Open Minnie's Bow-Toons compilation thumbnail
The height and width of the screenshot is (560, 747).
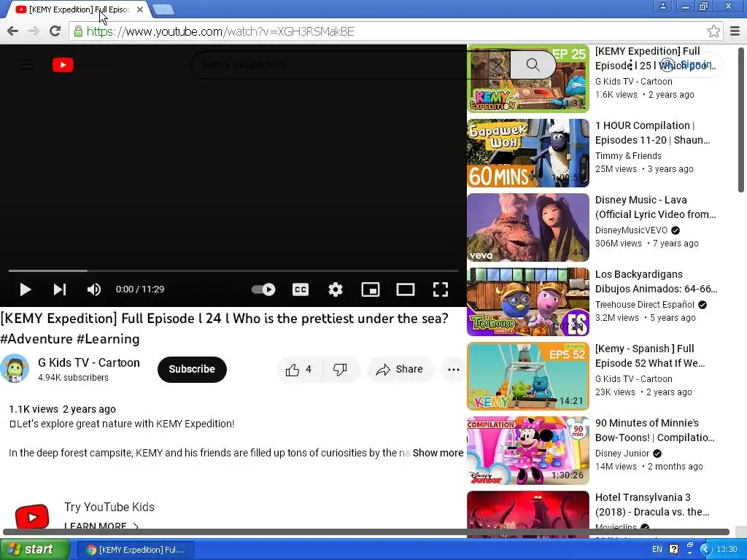pos(528,451)
